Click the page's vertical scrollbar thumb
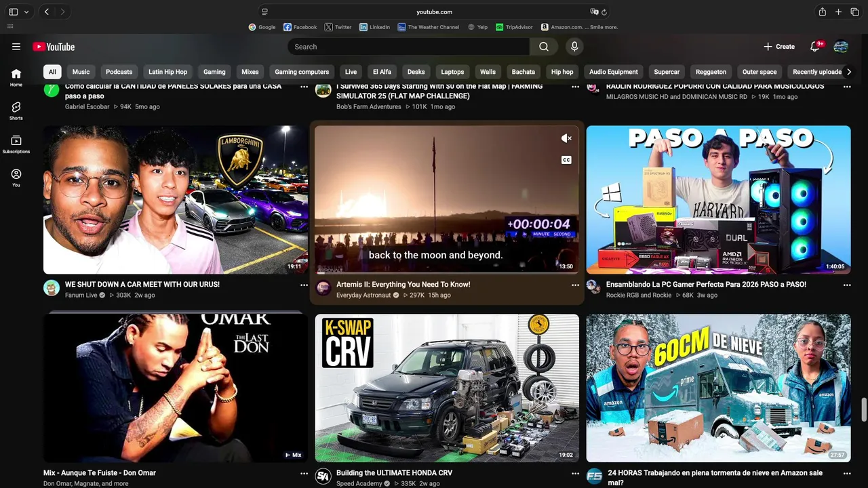This screenshot has height=488, width=868. coord(864,409)
